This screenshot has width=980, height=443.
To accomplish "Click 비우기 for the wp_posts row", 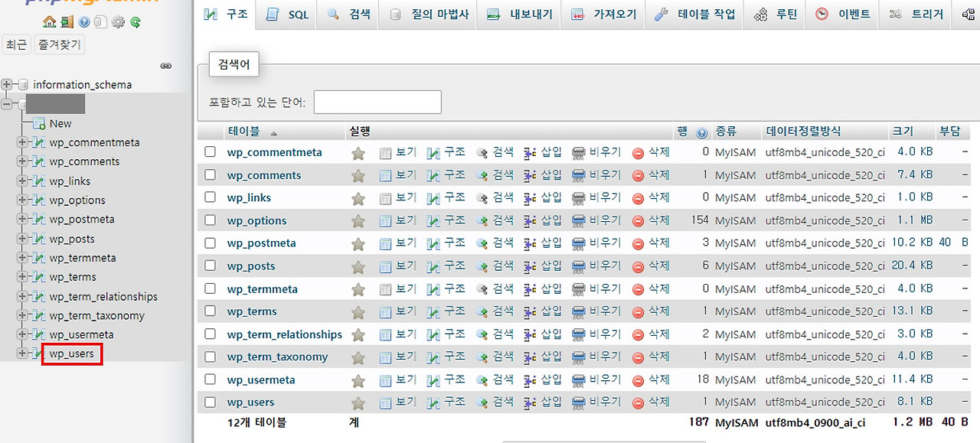I will (597, 265).
